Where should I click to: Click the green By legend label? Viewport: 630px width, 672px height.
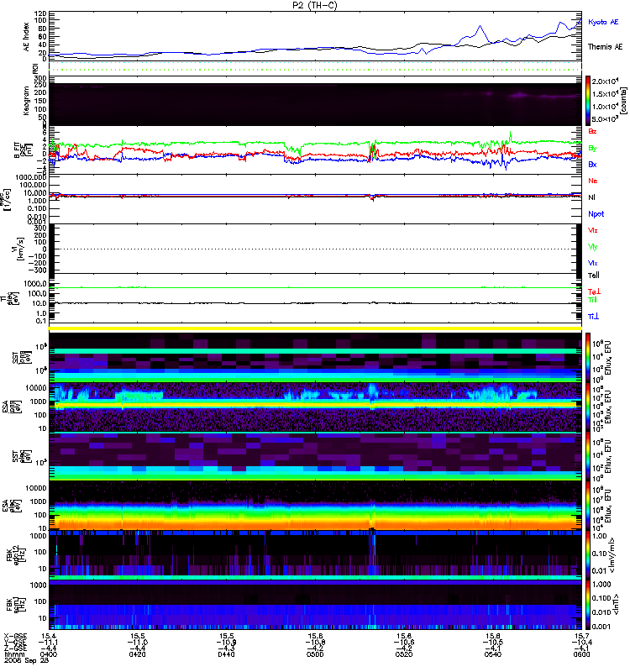(592, 149)
